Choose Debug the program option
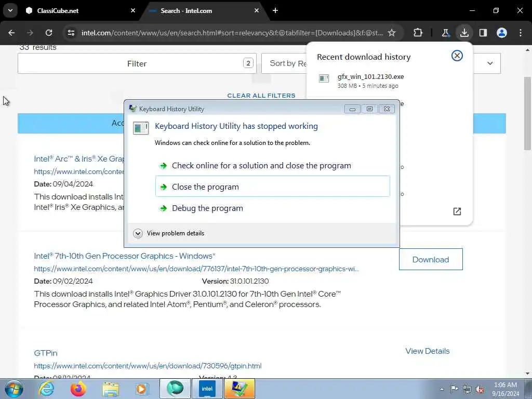This screenshot has width=532, height=399. (x=273, y=208)
